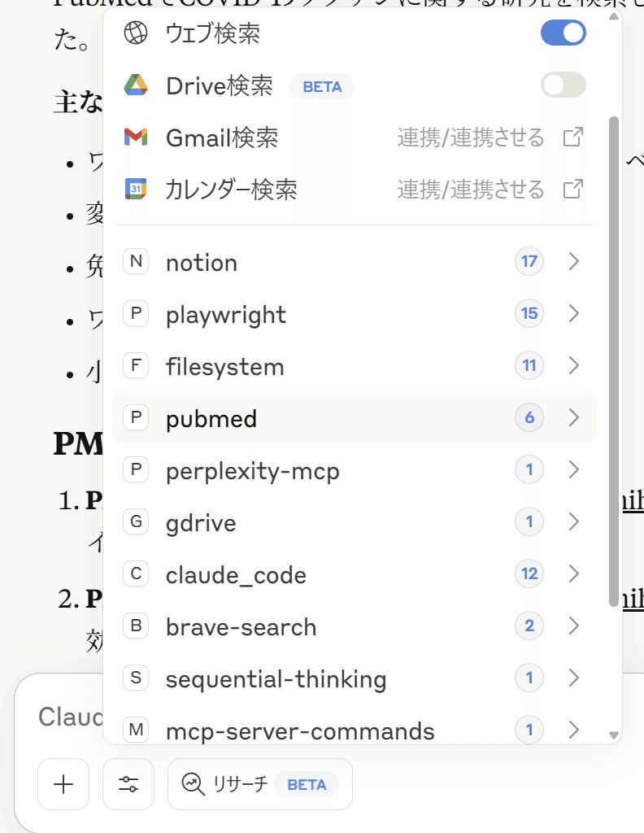Open the attachments menu via the plus icon

[63, 784]
